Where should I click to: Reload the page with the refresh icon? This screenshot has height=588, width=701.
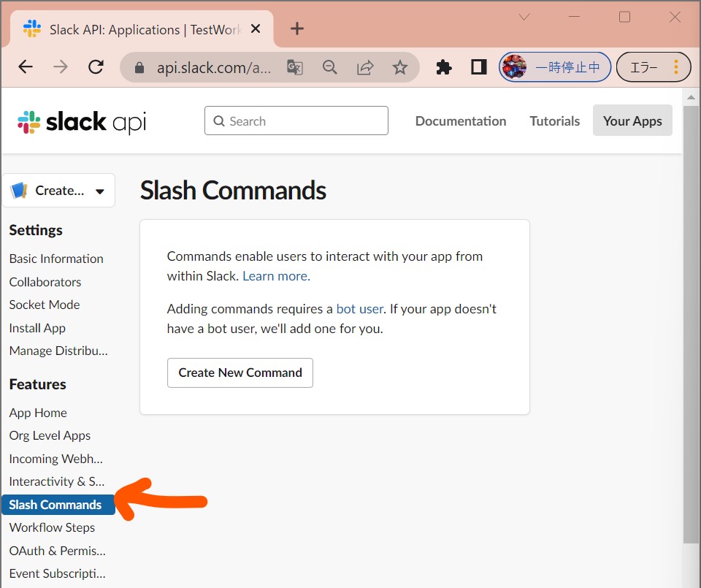tap(96, 67)
